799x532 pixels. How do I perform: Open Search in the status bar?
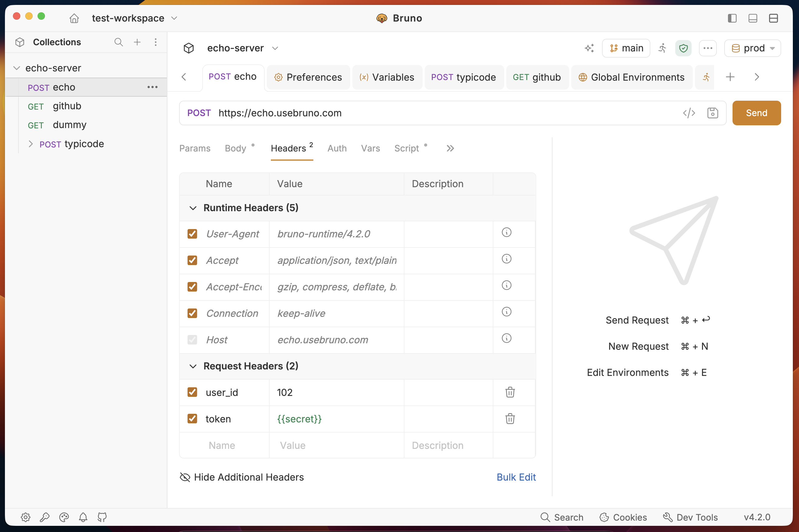[x=562, y=517]
